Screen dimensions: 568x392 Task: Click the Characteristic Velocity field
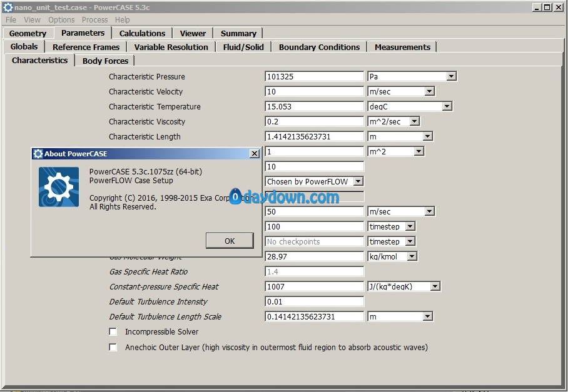314,91
